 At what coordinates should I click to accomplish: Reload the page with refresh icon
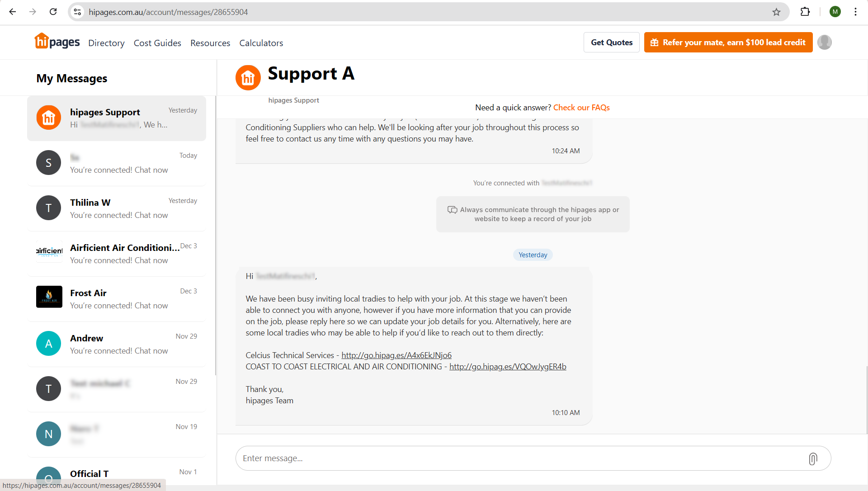point(53,12)
